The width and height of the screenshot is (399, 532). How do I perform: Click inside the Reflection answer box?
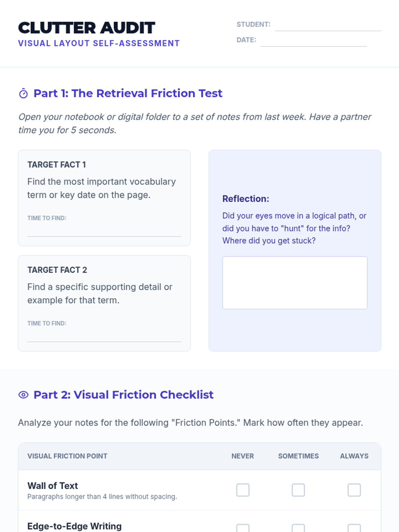[295, 283]
